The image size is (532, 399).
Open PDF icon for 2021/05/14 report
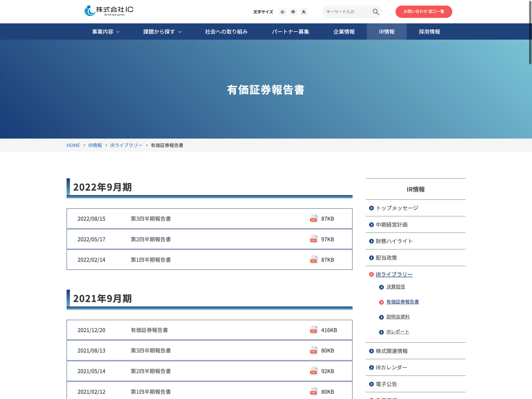tap(314, 371)
